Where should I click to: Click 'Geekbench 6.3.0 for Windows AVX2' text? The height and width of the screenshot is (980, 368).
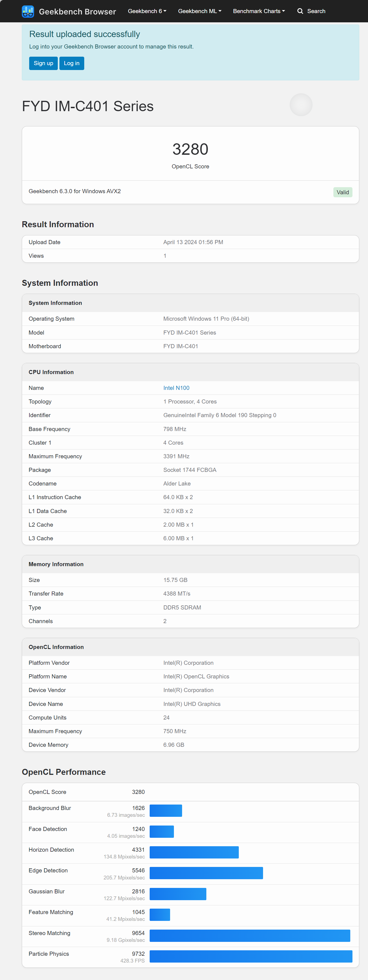tap(75, 191)
